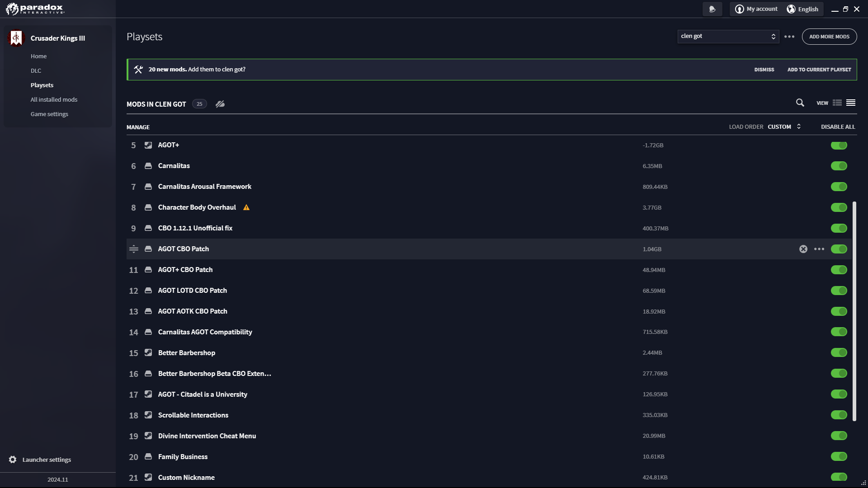Screen dimensions: 868x488
Task: Dismiss the new mods notification
Action: click(x=764, y=70)
